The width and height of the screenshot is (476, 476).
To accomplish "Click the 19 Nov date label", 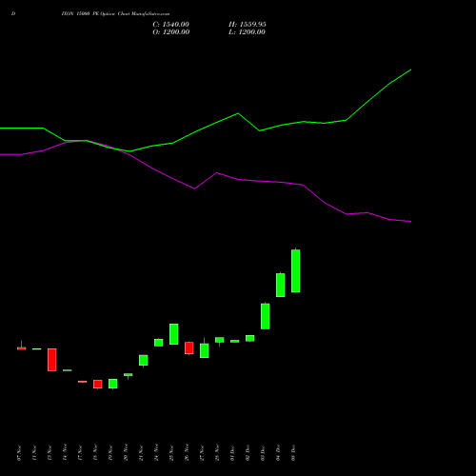I will pyautogui.click(x=110, y=453).
